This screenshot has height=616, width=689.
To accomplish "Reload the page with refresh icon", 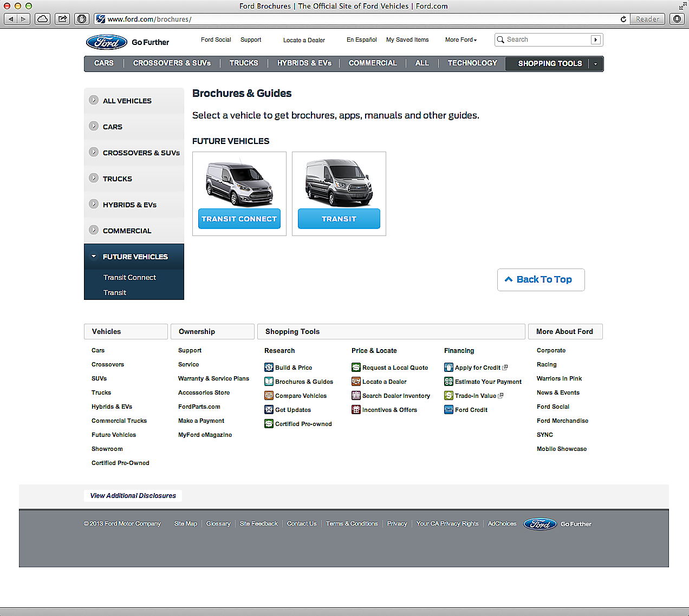I will 623,19.
